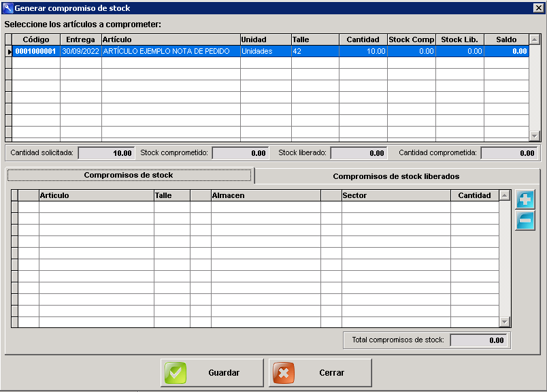Click the Sector column header
This screenshot has height=392, width=547.
click(x=396, y=195)
